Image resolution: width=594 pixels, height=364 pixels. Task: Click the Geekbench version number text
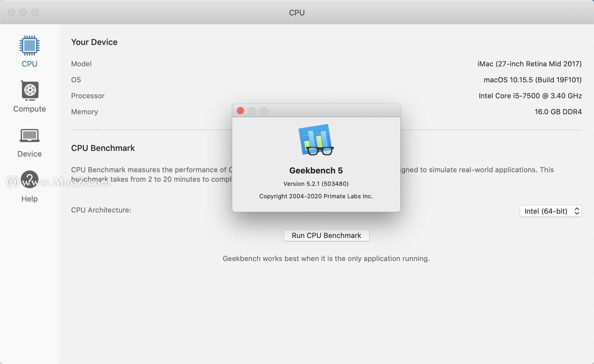point(316,184)
